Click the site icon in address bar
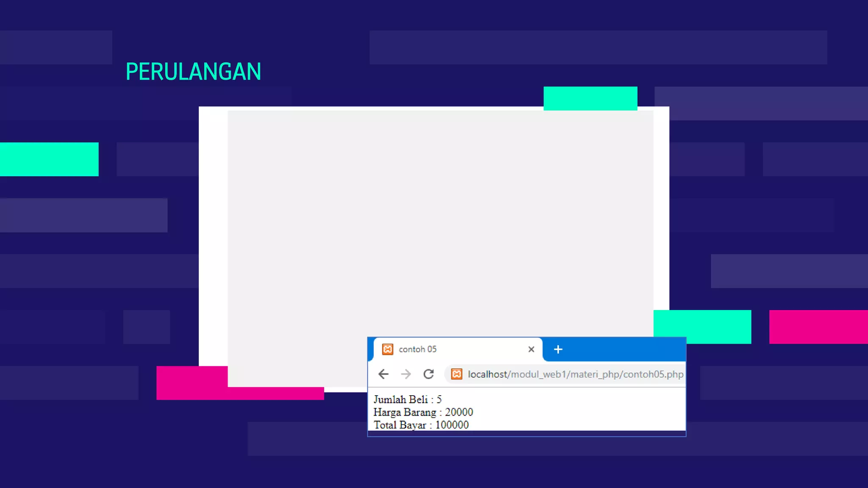 pos(456,374)
